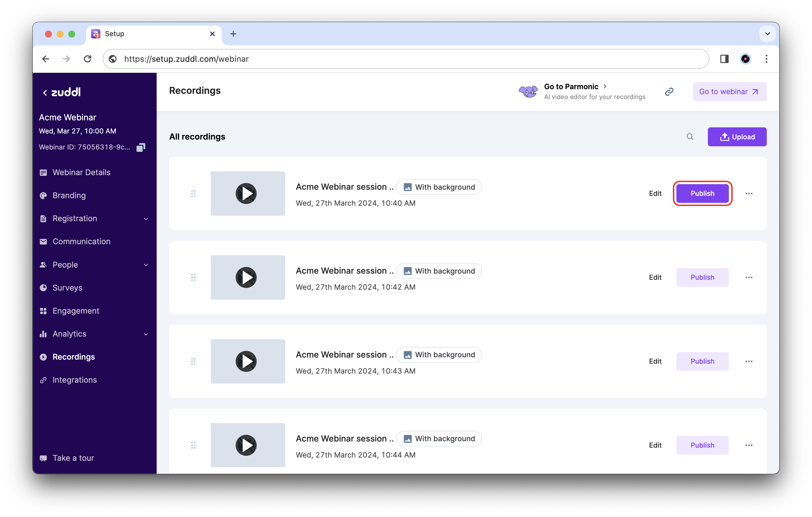This screenshot has width=812, height=517.
Task: Click the Upload button
Action: [x=737, y=137]
